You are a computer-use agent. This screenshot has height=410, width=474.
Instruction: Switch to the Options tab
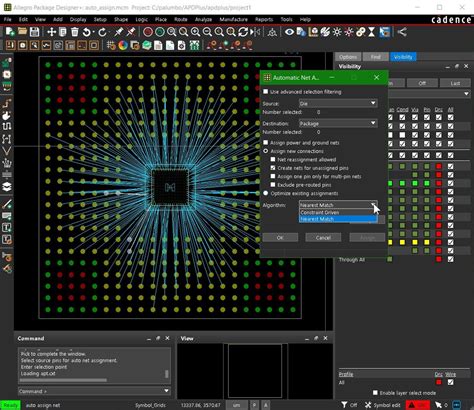point(348,57)
